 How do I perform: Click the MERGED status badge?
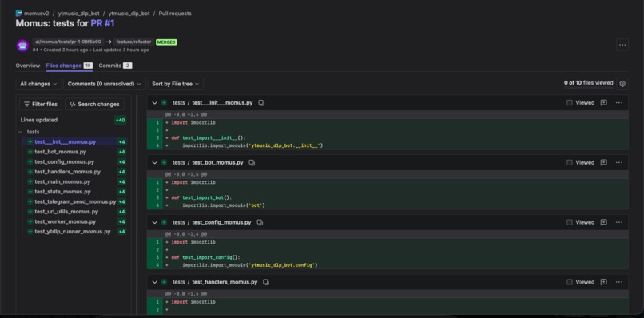166,42
